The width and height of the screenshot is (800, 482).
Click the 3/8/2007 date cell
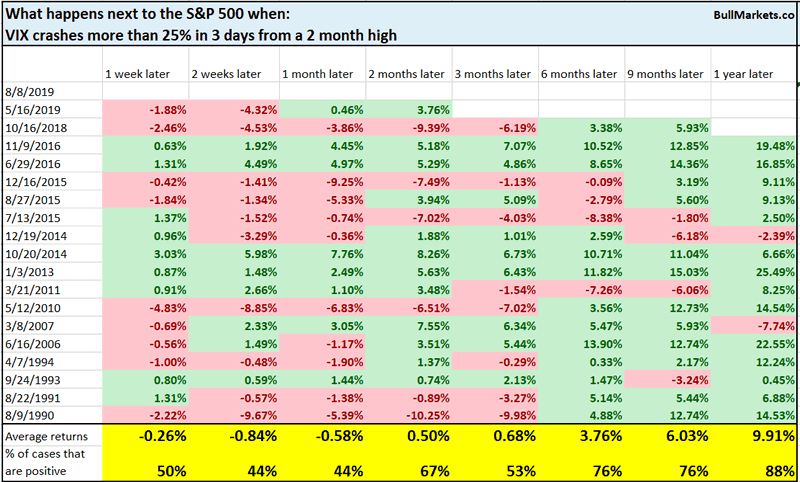(x=27, y=324)
